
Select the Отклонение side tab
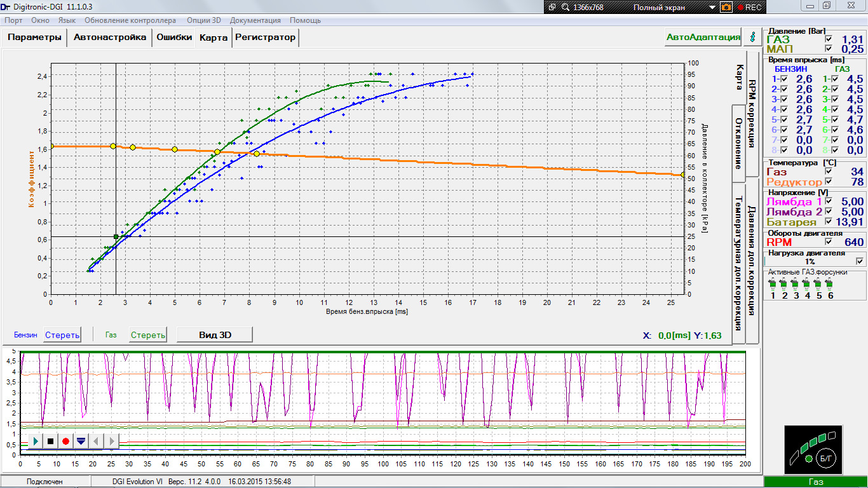point(739,143)
